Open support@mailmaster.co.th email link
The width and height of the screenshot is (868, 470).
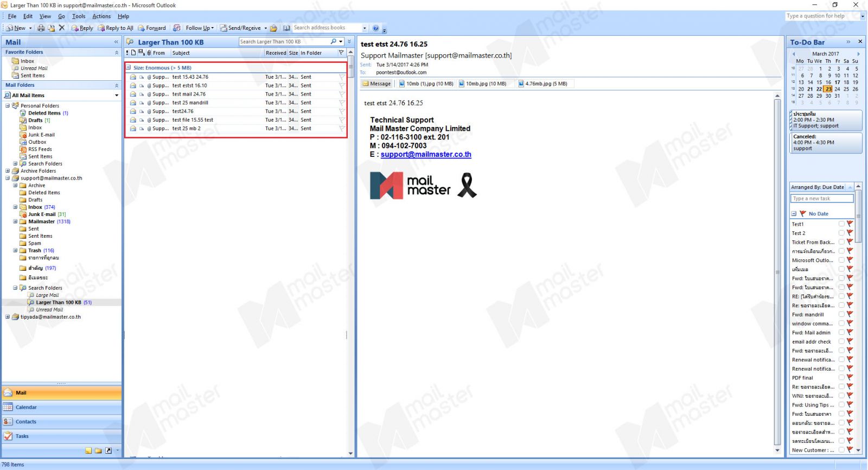click(426, 154)
